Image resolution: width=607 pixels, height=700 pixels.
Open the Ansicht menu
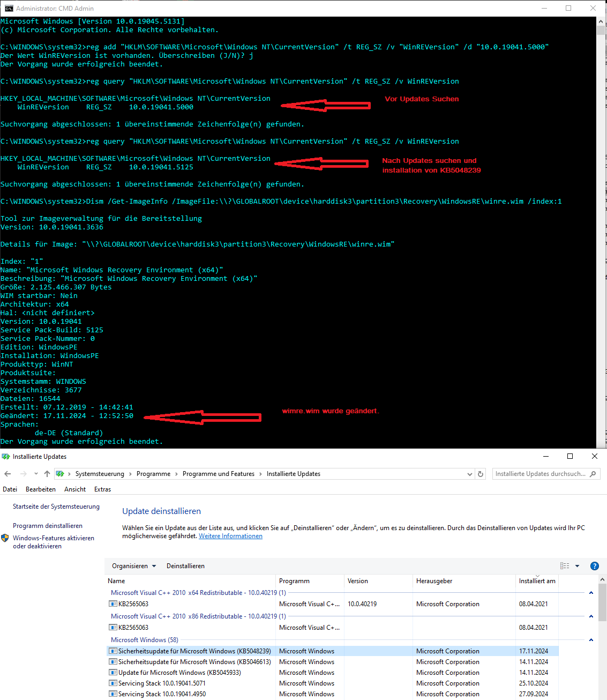pyautogui.click(x=75, y=489)
